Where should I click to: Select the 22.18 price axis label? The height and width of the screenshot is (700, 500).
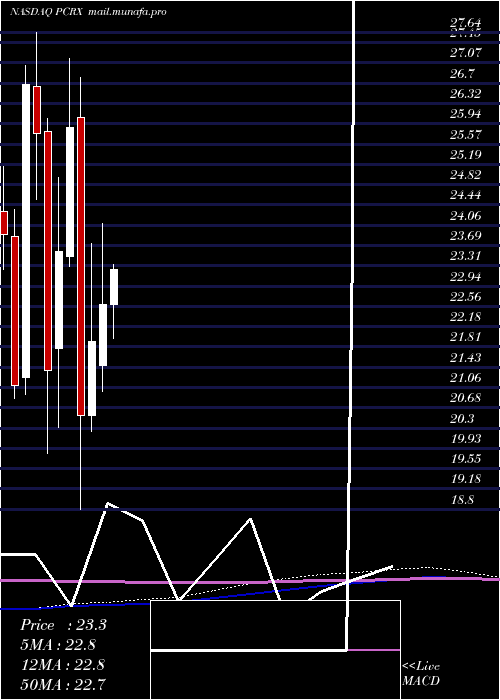(x=466, y=317)
